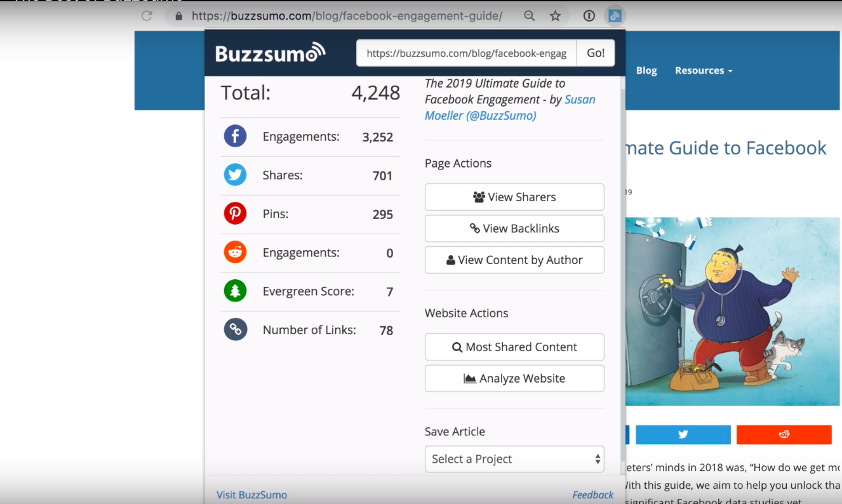Click the blue Twitter share button on page

[x=683, y=435]
